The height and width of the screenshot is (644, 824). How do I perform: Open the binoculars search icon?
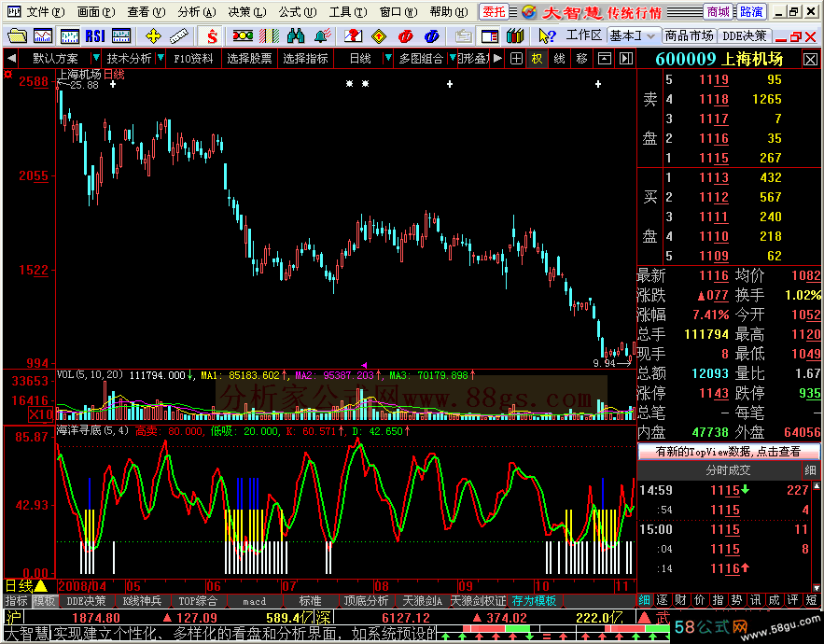click(x=296, y=35)
